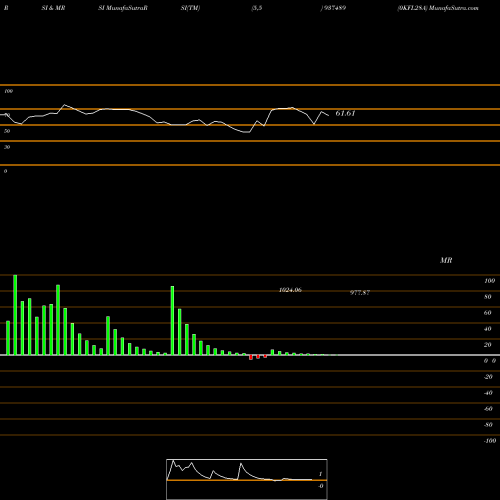Click the tallest green MR histogram bar
This screenshot has width=500, height=500.
pyautogui.click(x=15, y=315)
